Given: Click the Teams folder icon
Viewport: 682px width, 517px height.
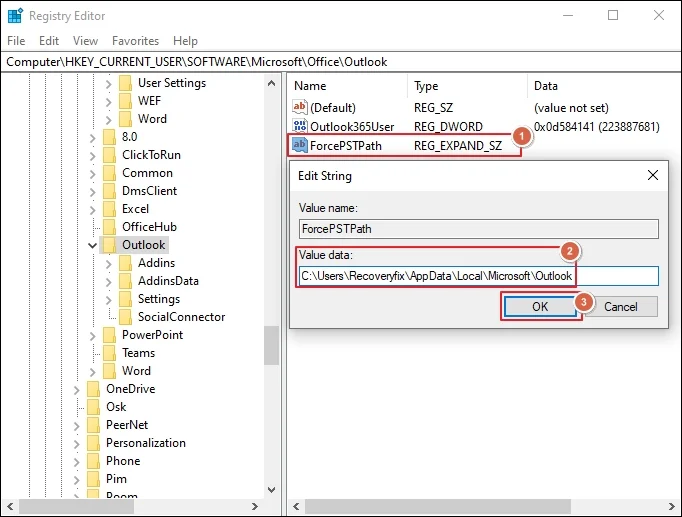Looking at the screenshot, I should point(110,353).
